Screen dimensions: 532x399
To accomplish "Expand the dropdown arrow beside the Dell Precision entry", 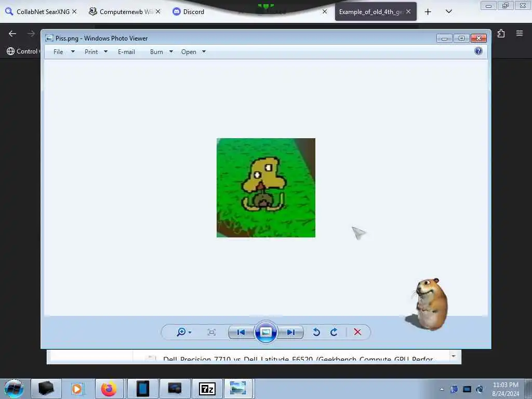I will [454, 356].
